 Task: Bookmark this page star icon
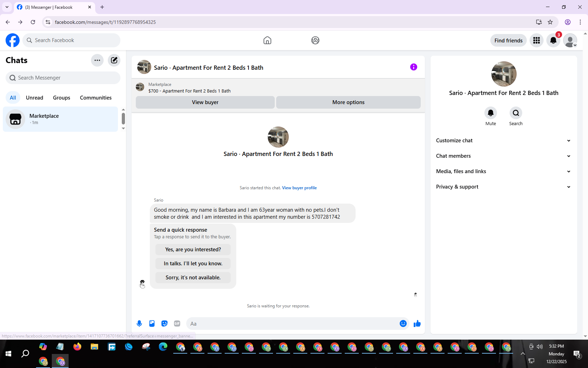(550, 22)
